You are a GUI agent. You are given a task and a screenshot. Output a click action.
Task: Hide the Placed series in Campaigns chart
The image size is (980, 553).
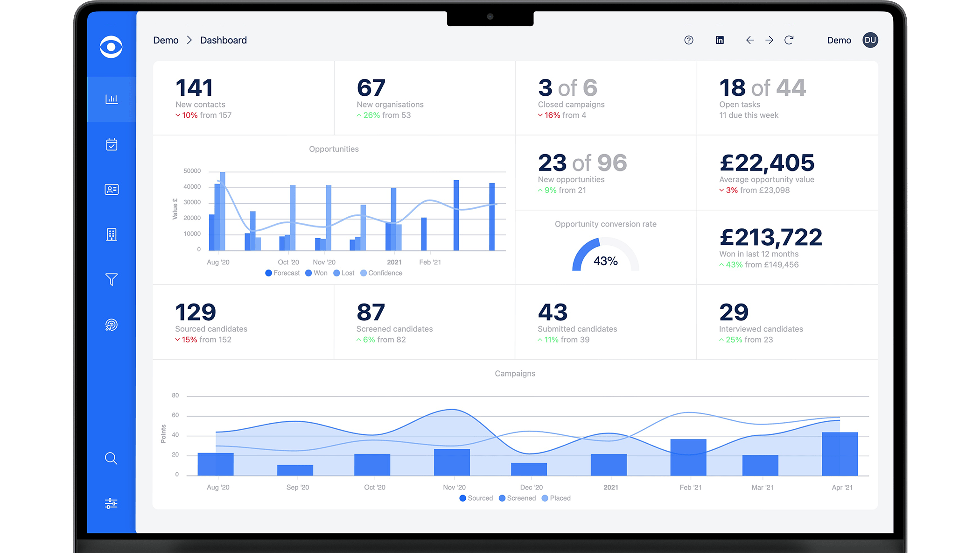coord(556,498)
